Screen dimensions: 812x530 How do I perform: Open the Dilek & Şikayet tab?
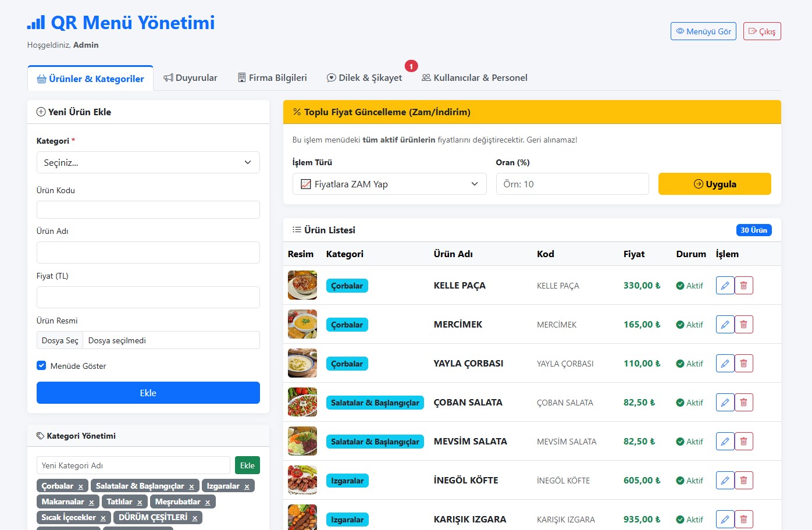pyautogui.click(x=365, y=78)
